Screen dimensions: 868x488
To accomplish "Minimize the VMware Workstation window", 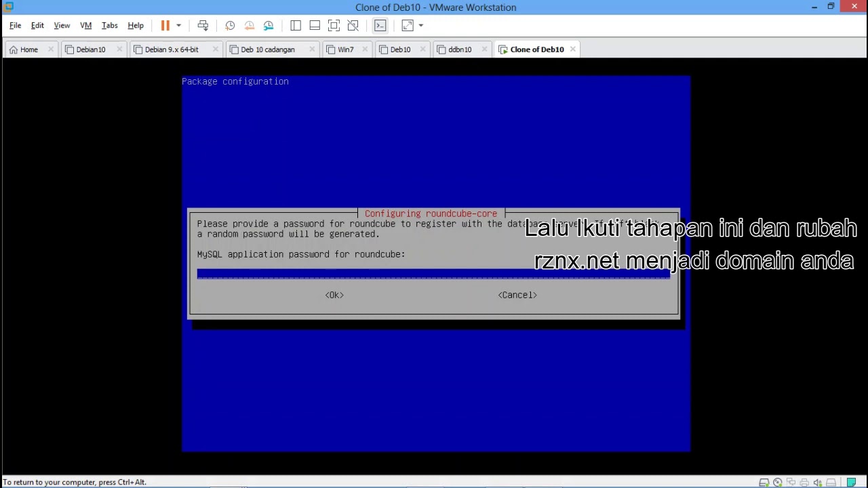I will point(814,7).
